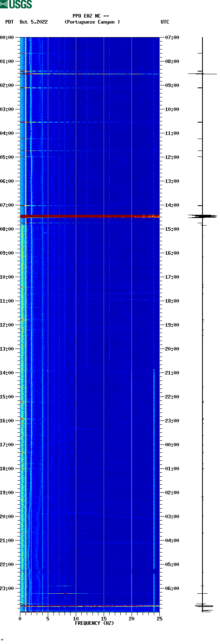Click frequency axis tick label '20'
This screenshot has height=644, width=220.
132,619
